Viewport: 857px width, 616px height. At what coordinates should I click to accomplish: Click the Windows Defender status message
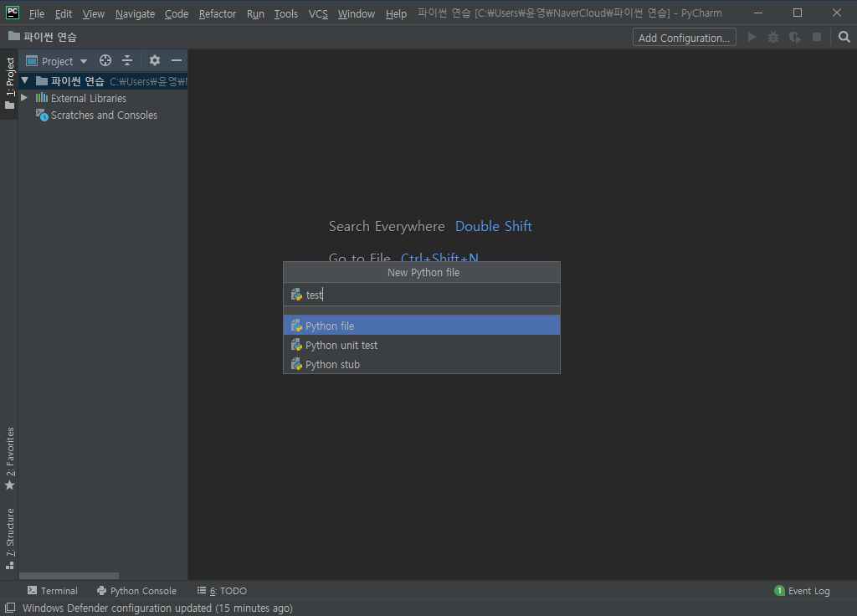(x=157, y=608)
